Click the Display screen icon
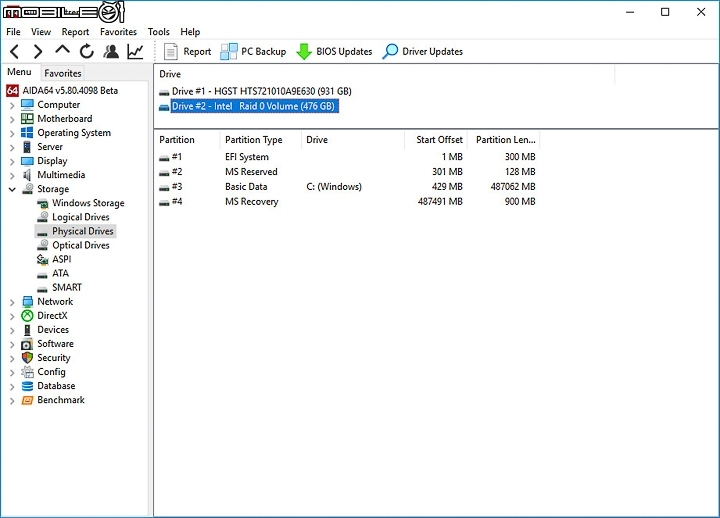 [x=28, y=161]
